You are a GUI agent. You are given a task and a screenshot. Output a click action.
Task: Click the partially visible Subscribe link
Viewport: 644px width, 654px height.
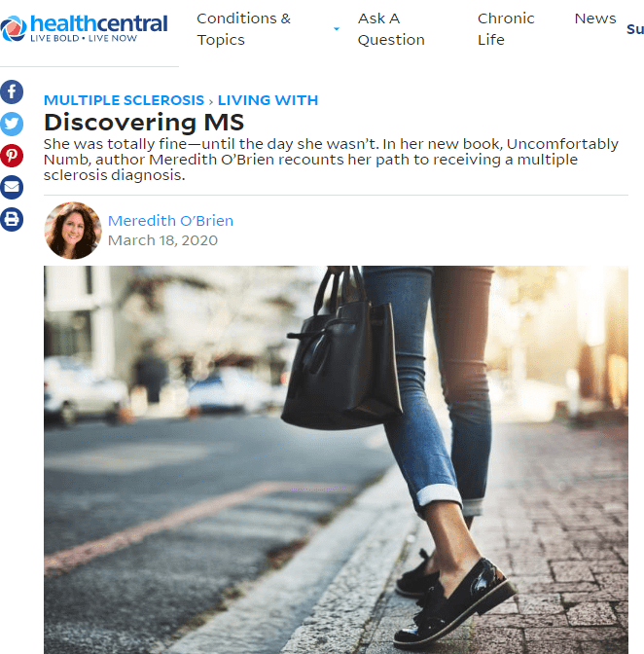pyautogui.click(x=635, y=29)
